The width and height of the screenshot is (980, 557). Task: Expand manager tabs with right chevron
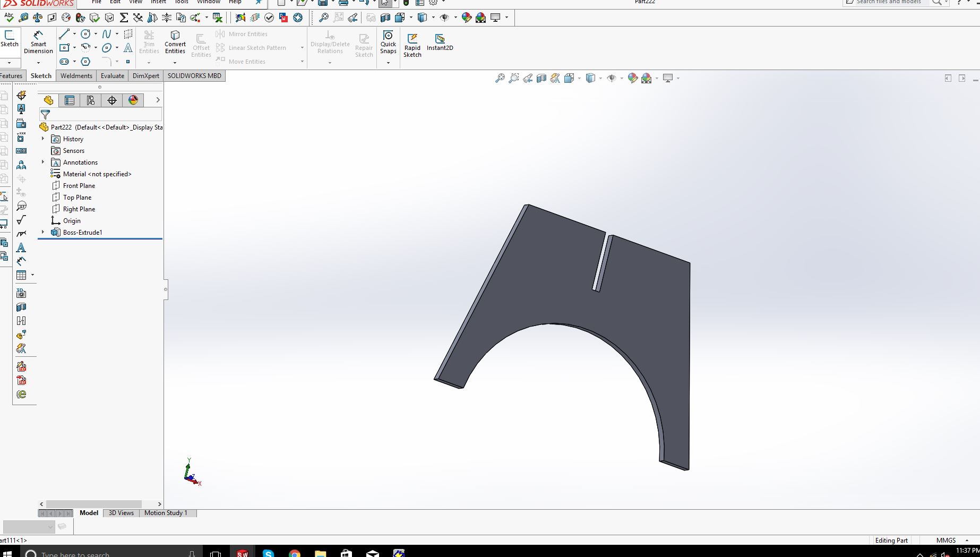(158, 100)
